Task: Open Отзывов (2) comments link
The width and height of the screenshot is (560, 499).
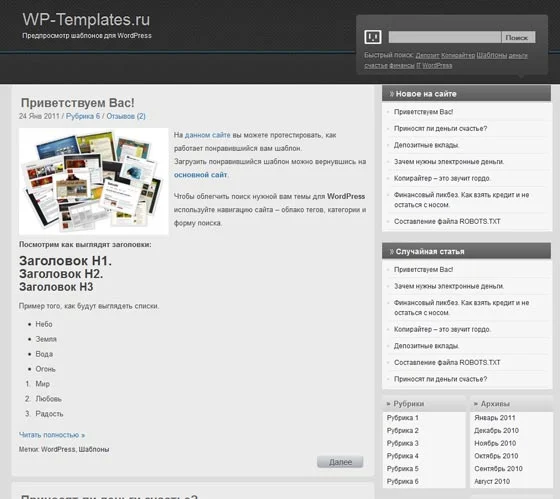Action: point(126,116)
